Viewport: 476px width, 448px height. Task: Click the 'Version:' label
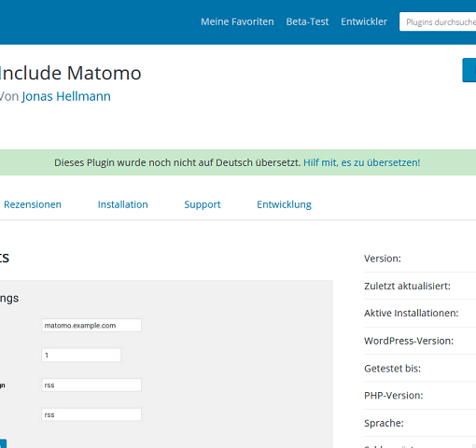[x=383, y=259]
